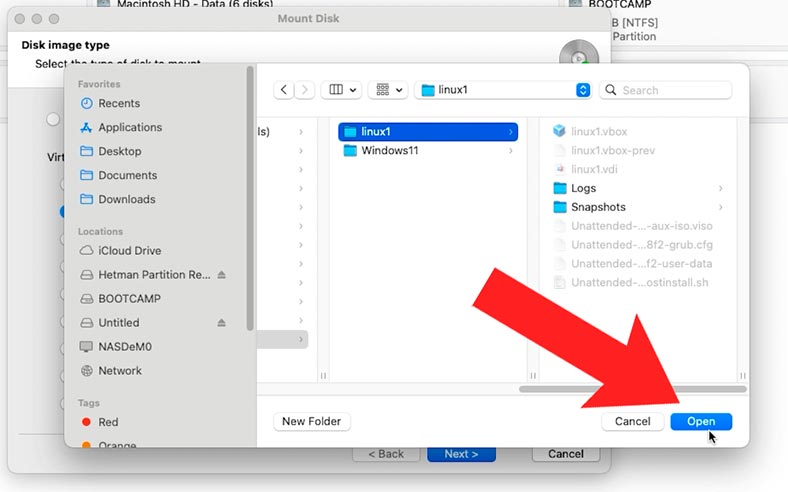Screen dimensions: 788x492
Task: Go back with the left chevron button
Action: pos(284,90)
